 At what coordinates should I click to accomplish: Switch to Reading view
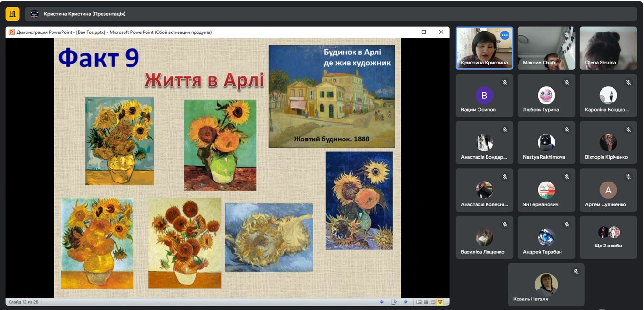(433, 302)
